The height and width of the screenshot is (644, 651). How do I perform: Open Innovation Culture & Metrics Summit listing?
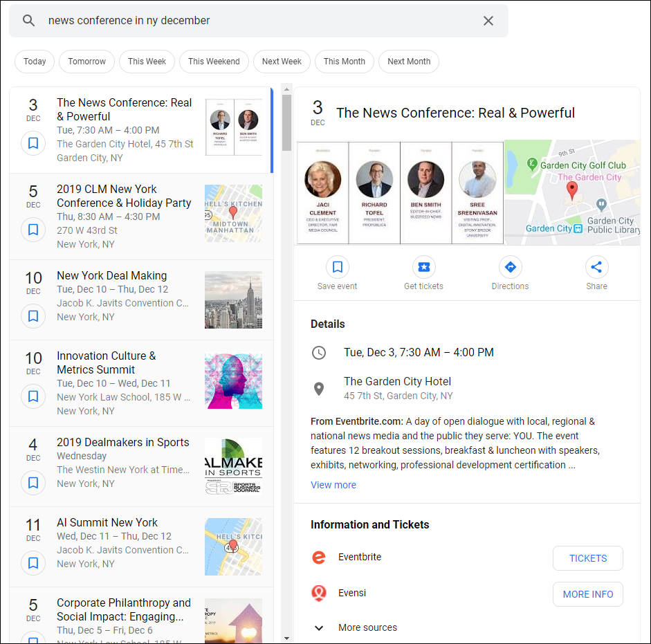tap(141, 383)
